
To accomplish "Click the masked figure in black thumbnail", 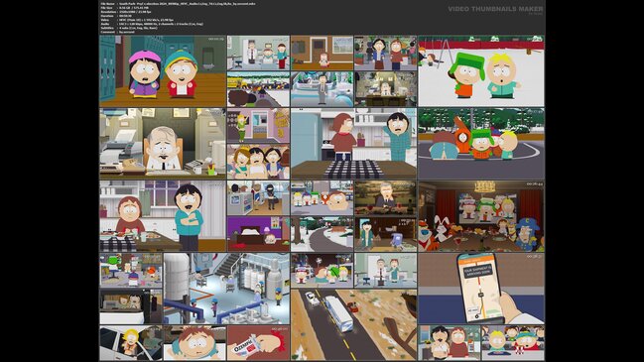I will (258, 198).
